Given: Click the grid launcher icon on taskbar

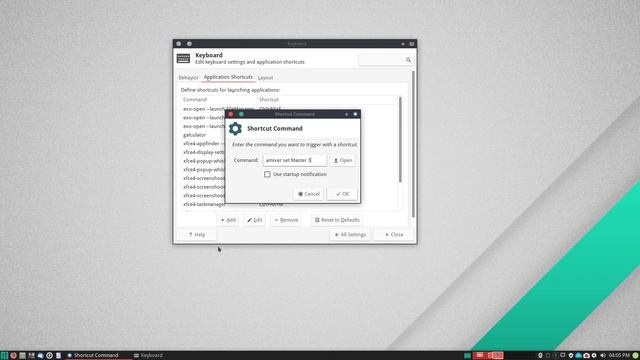Looking at the screenshot, I should [31, 356].
